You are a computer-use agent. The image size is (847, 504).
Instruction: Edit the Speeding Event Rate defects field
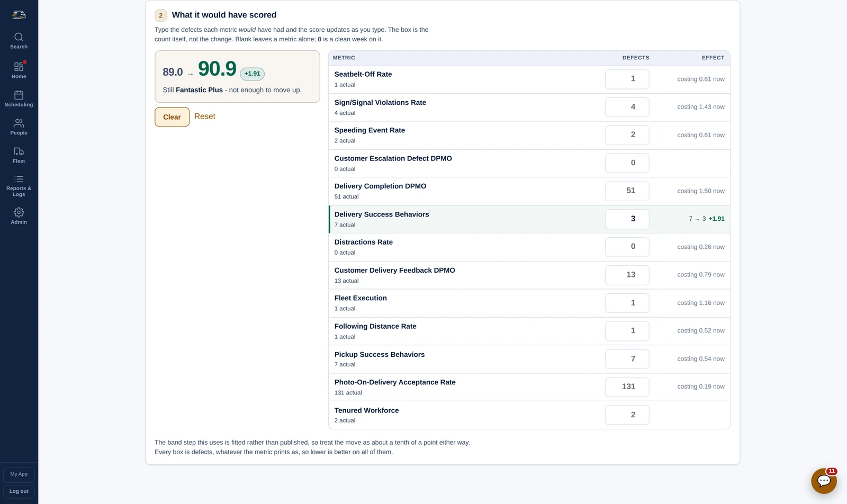[x=627, y=135]
